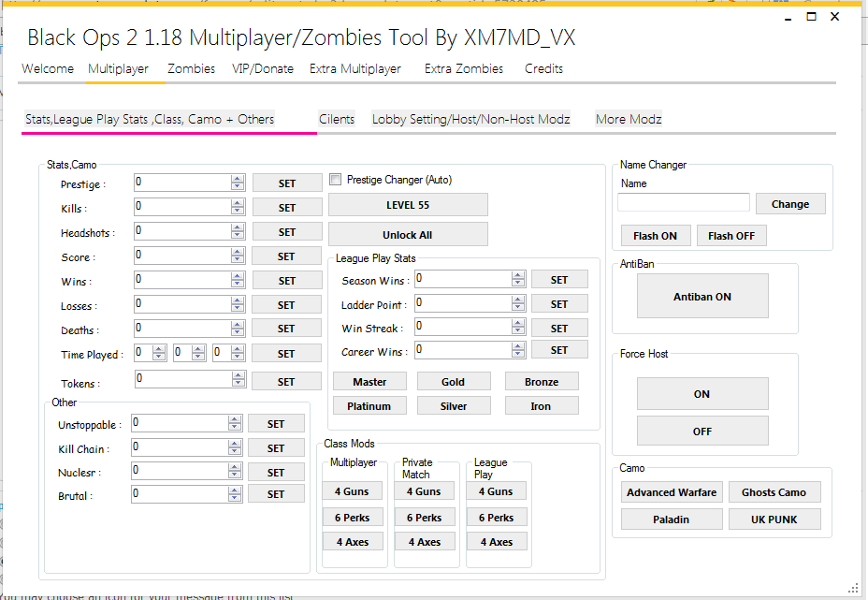This screenshot has width=868, height=600.
Task: Click 4 Axes under League Play
Action: coord(497,541)
